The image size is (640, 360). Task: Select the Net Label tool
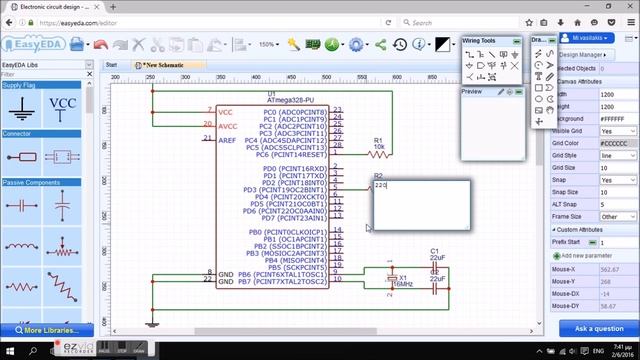(x=503, y=54)
